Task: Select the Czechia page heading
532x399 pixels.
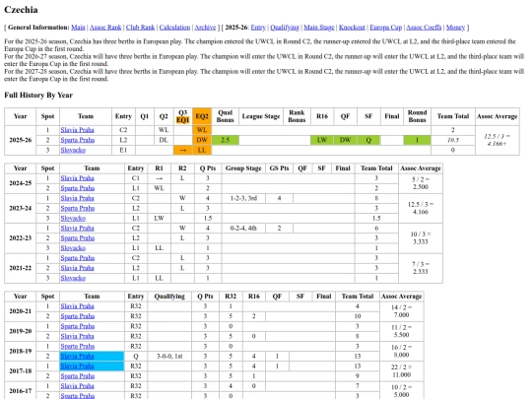Action: (21, 10)
